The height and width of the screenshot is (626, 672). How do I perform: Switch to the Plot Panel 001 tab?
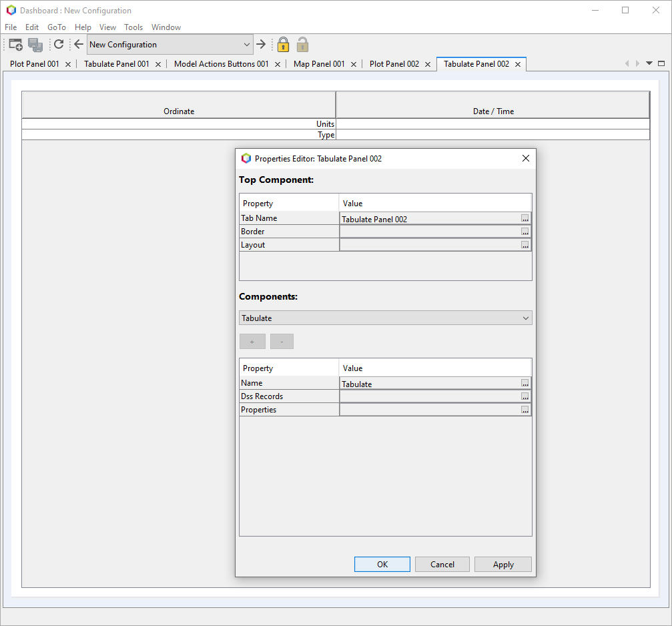[x=33, y=63]
